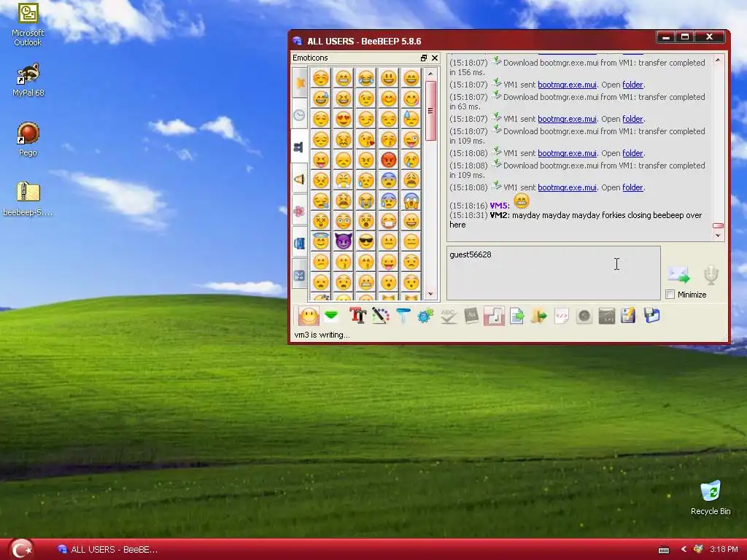Image resolution: width=747 pixels, height=560 pixels.
Task: Click the 'vm3 is writing...' status text
Action: (322, 335)
